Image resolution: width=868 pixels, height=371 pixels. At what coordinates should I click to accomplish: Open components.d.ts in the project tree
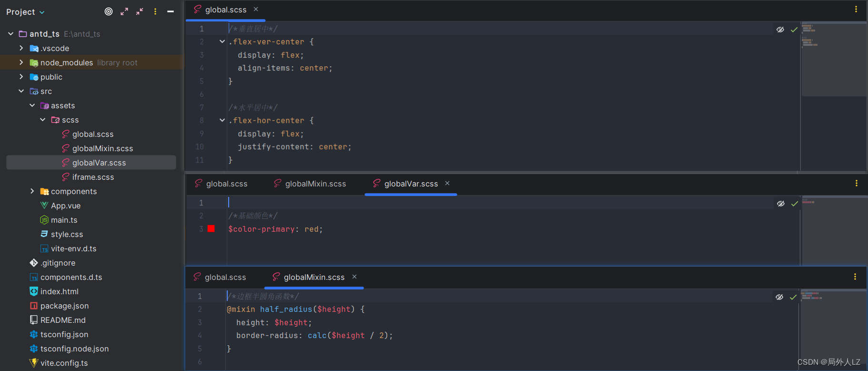pyautogui.click(x=71, y=277)
